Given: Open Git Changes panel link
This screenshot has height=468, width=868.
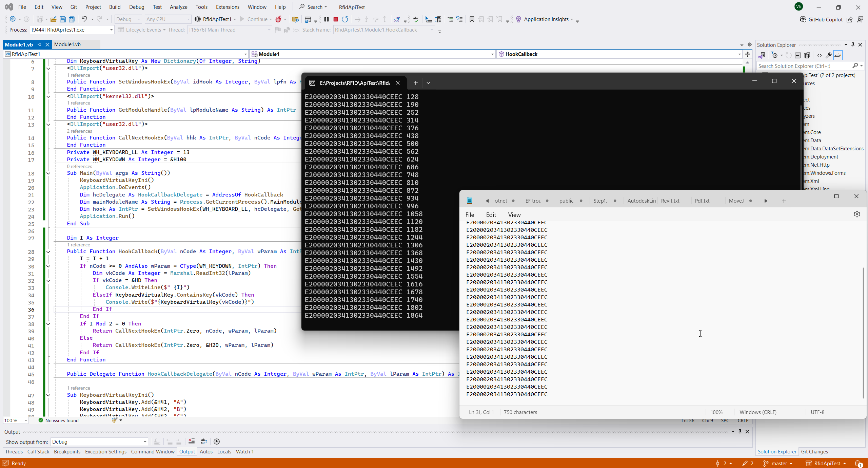Looking at the screenshot, I should click(x=814, y=452).
